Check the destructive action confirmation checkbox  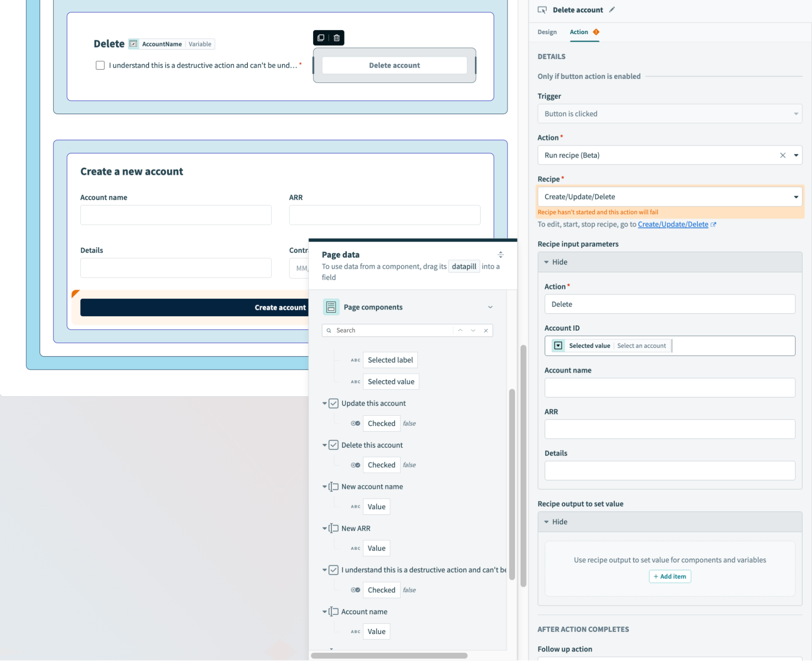click(100, 65)
